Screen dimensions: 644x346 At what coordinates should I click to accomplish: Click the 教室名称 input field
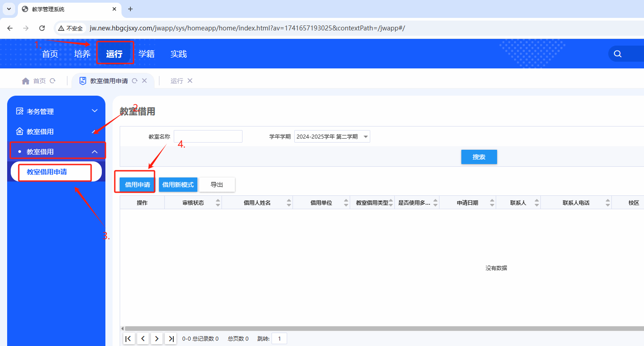pos(208,136)
